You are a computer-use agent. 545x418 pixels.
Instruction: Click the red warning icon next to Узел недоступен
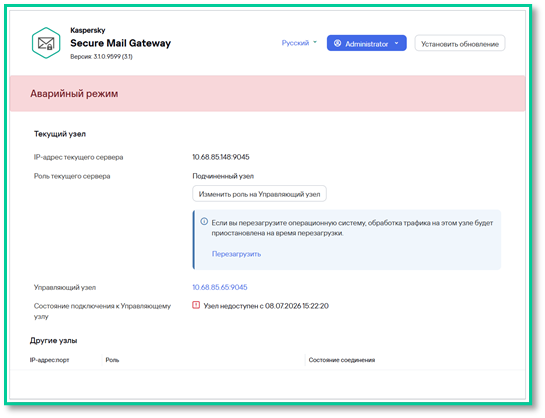[196, 305]
